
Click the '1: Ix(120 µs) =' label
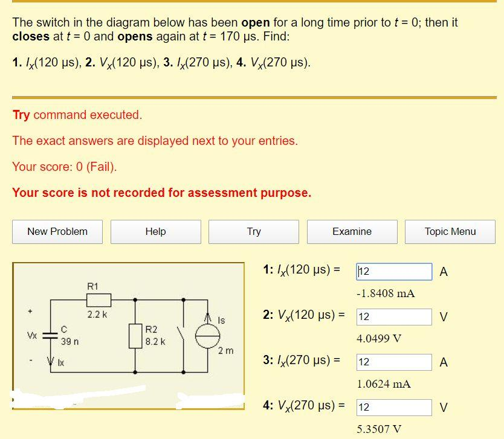point(302,270)
